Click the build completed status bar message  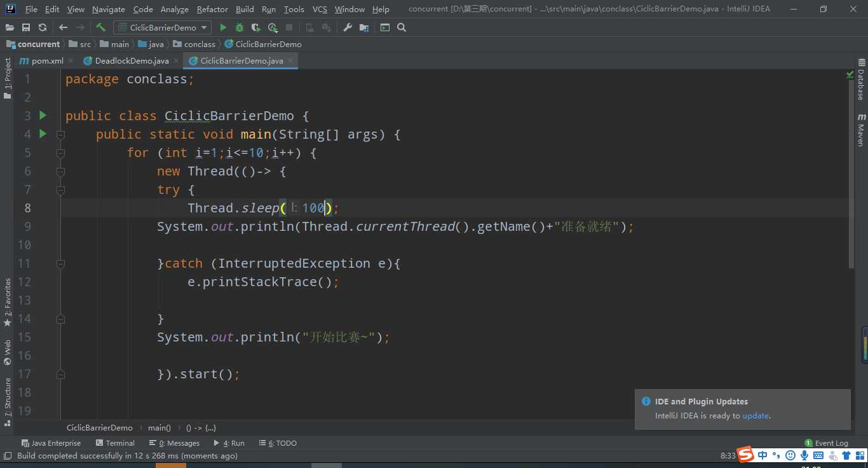point(127,456)
